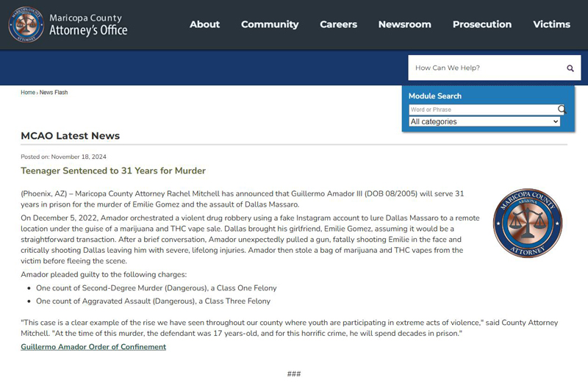Open the Prosecution menu
Viewport: 588px width, 383px height.
pos(481,24)
